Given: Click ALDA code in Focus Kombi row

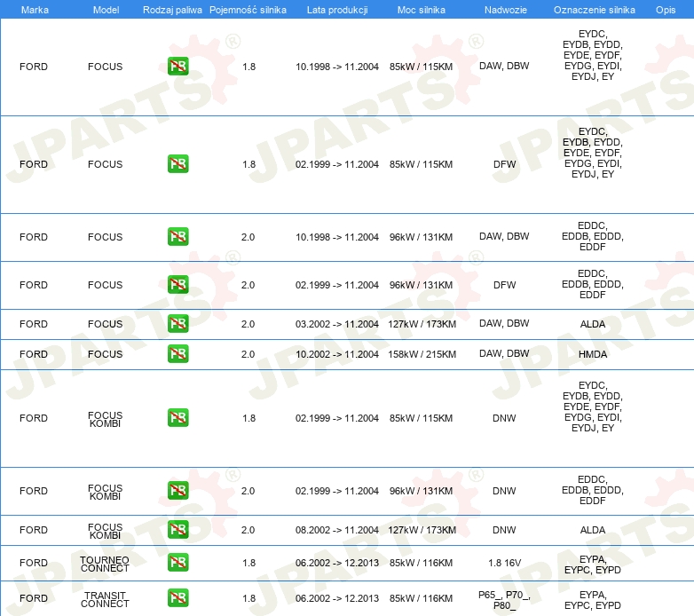Looking at the screenshot, I should click(593, 530).
